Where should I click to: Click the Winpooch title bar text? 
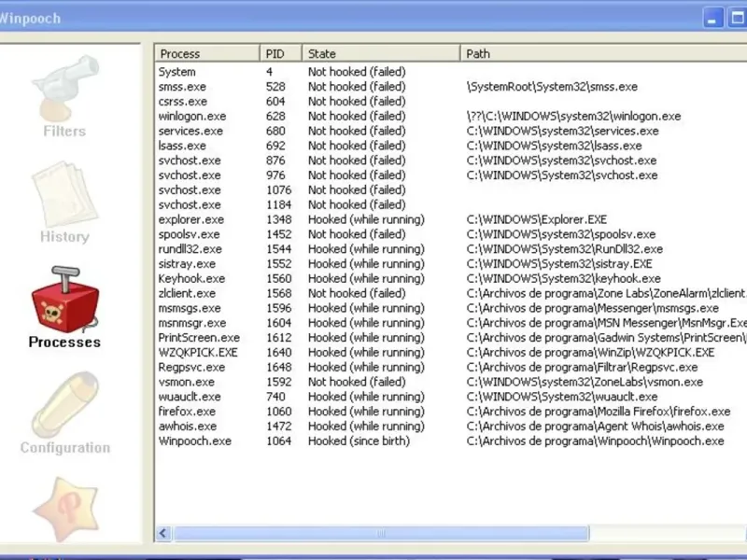30,19
